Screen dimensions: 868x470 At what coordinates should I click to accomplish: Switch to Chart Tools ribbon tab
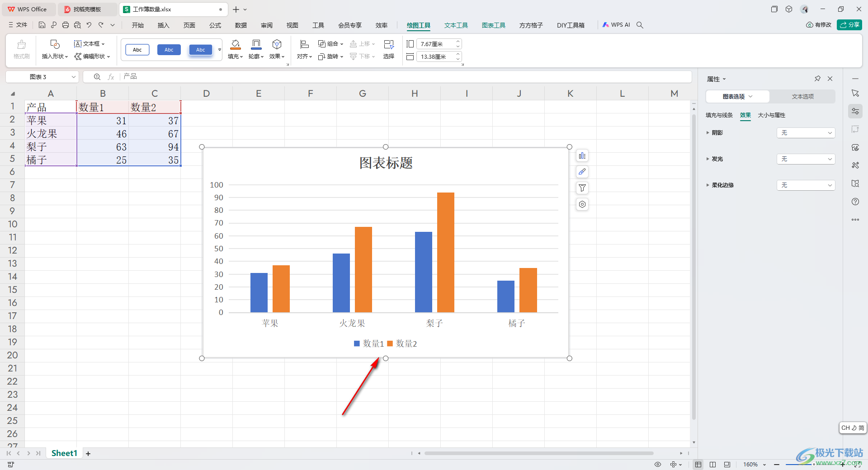tap(493, 25)
